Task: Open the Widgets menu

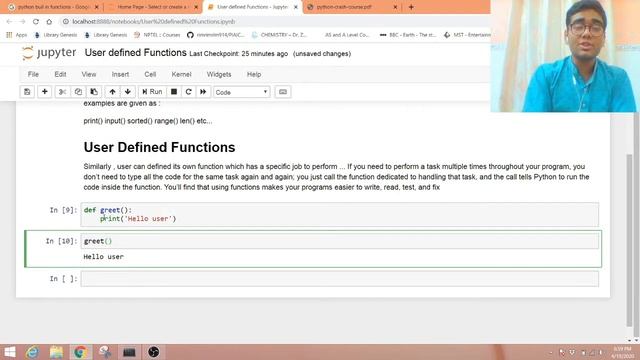Action: [x=219, y=74]
